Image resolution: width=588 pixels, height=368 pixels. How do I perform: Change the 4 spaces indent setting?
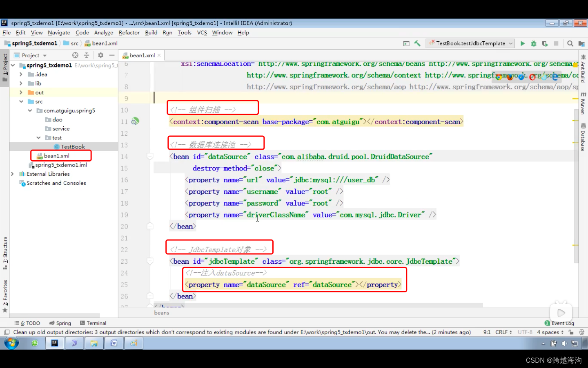click(x=550, y=332)
